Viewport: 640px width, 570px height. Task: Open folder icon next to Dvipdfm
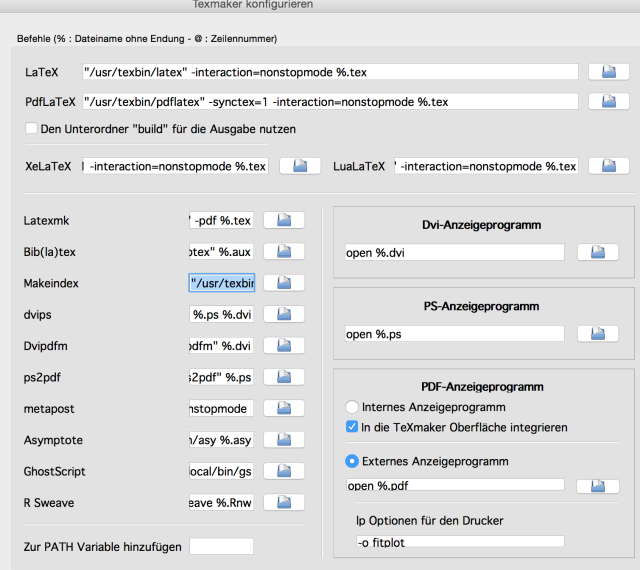click(284, 345)
